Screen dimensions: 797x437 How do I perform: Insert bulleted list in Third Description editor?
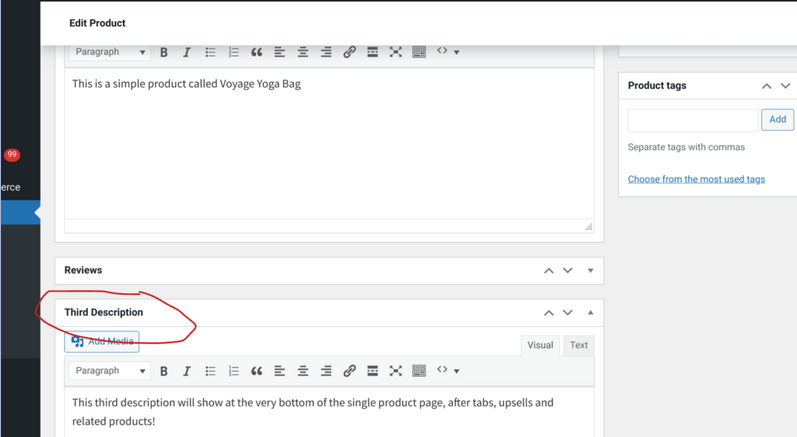tap(210, 371)
